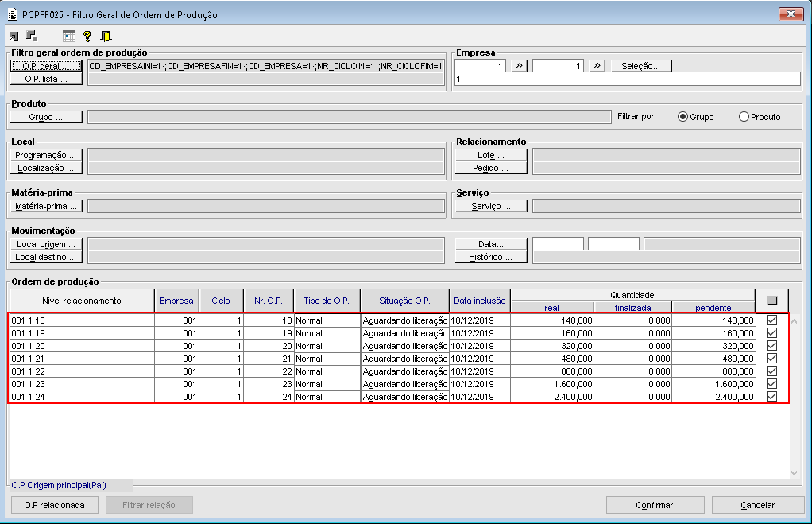This screenshot has height=524, width=812.
Task: Open the Data... movement filter
Action: pyautogui.click(x=491, y=244)
